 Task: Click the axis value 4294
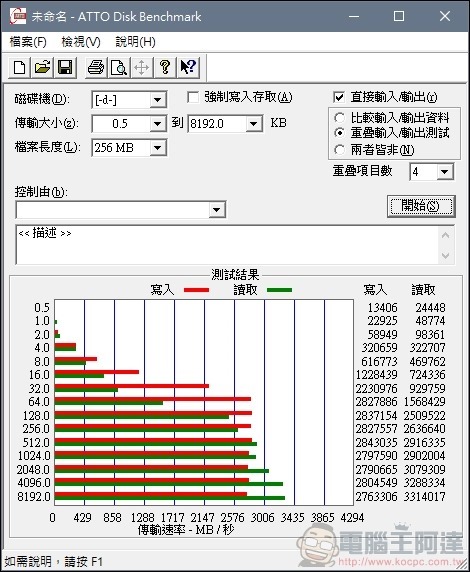352,517
